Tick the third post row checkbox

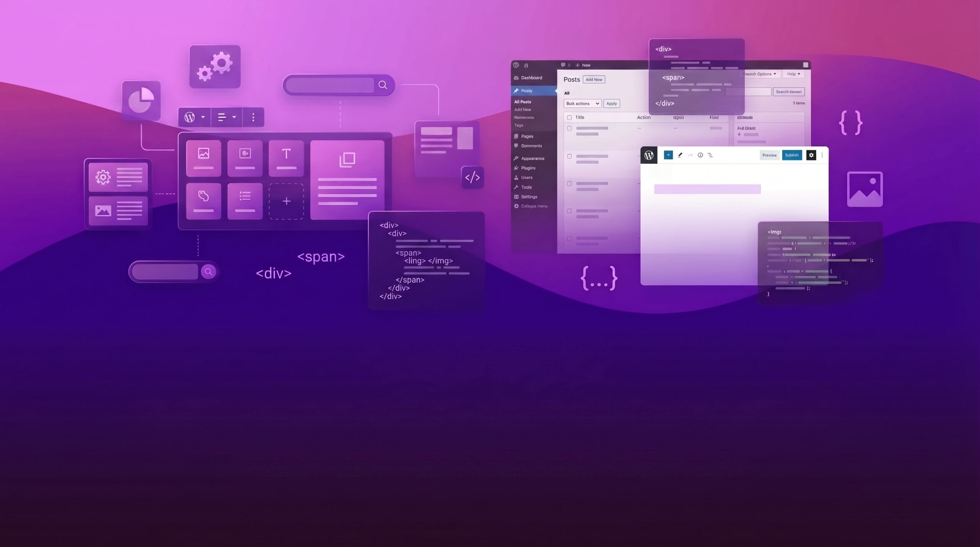tap(569, 184)
